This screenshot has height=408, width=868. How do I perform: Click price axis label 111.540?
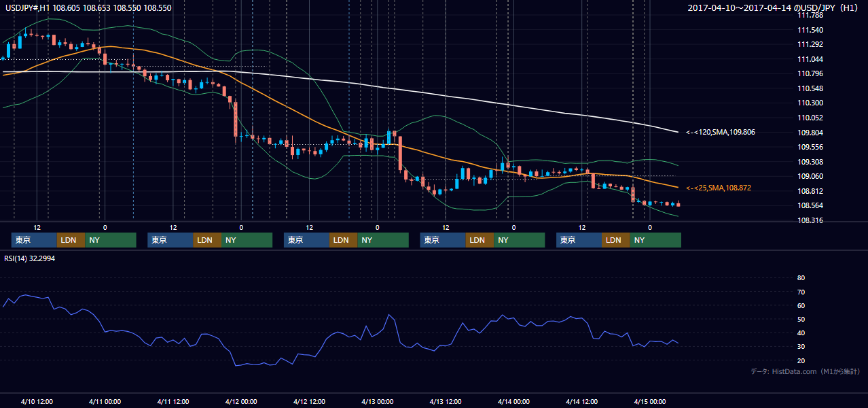tap(810, 30)
